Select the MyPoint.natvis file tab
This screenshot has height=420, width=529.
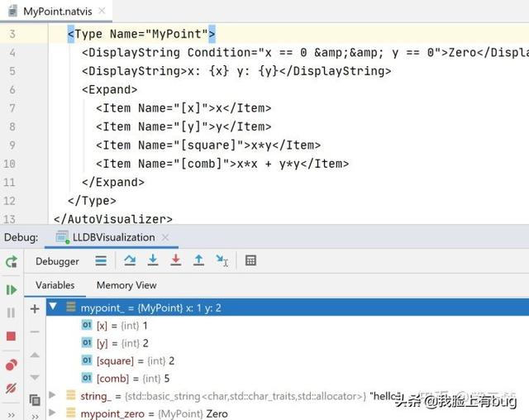56,11
